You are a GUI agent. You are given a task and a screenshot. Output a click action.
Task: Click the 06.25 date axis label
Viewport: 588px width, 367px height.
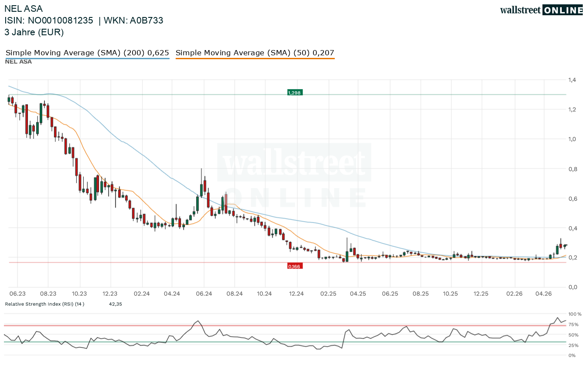coord(390,293)
